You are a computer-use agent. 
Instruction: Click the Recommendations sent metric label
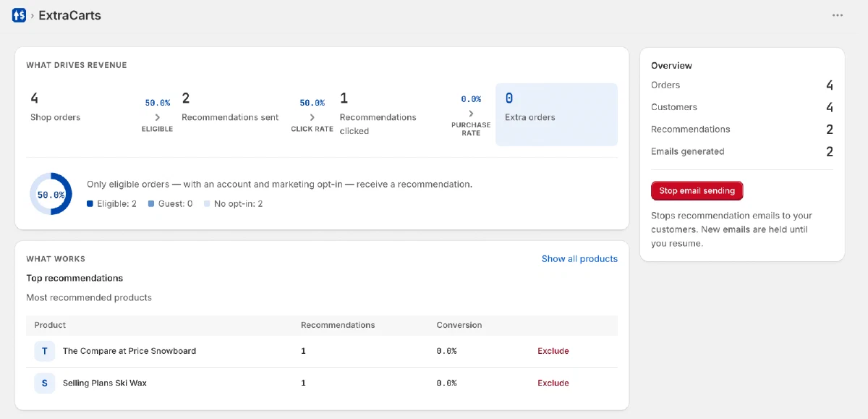coord(230,117)
